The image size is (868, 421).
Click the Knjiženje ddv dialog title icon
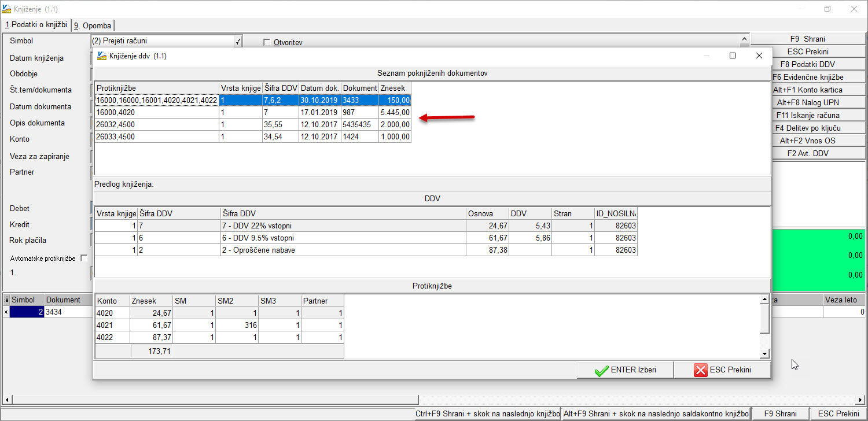[x=102, y=56]
